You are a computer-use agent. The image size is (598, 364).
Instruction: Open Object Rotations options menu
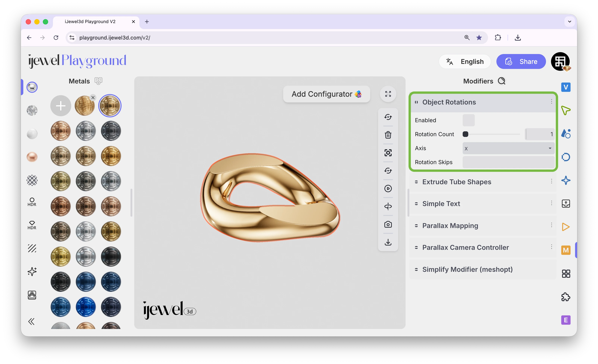click(551, 102)
